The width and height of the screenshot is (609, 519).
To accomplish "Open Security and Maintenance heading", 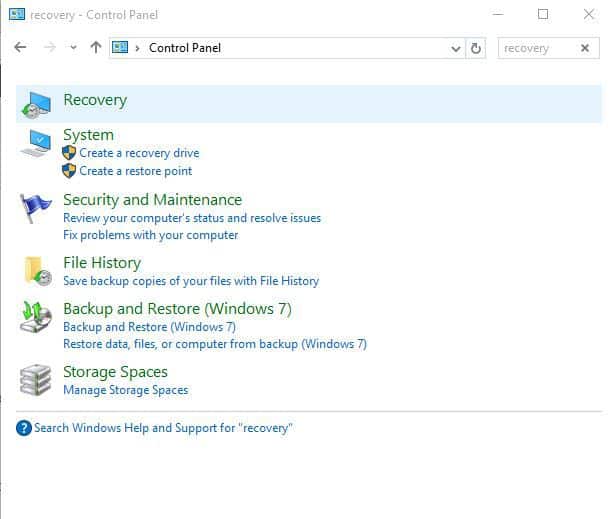I will (x=153, y=200).
